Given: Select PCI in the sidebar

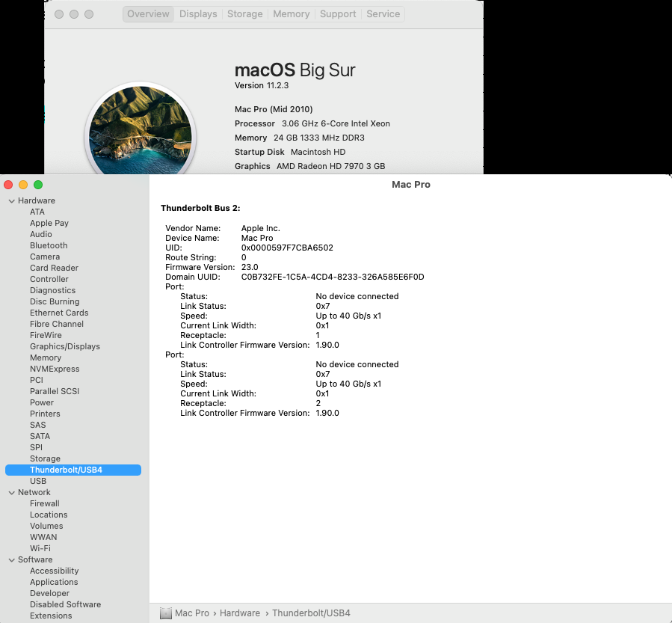Looking at the screenshot, I should 37,380.
